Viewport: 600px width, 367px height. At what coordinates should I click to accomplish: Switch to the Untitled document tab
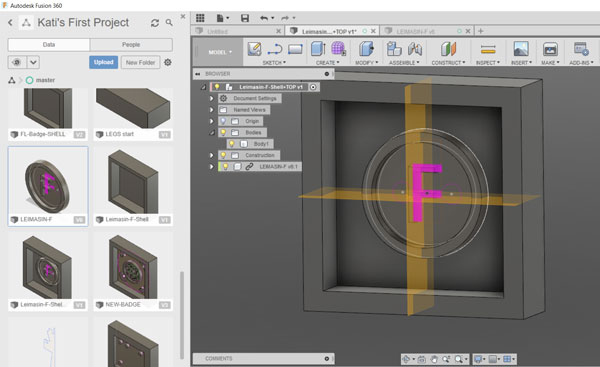click(x=237, y=31)
